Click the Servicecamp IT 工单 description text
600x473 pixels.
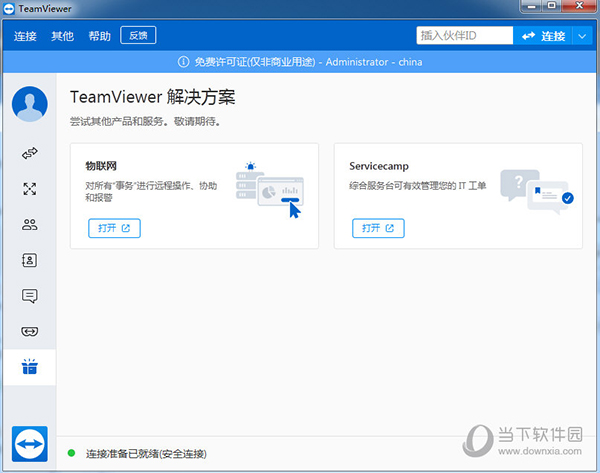[x=417, y=186]
